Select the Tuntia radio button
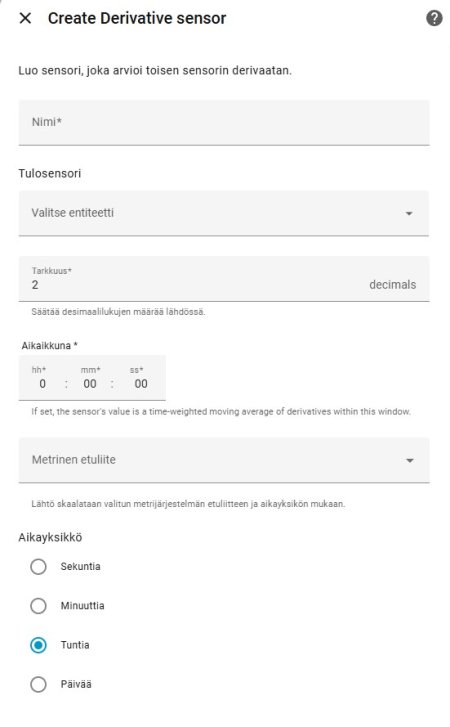450x727 pixels. pos(38,645)
